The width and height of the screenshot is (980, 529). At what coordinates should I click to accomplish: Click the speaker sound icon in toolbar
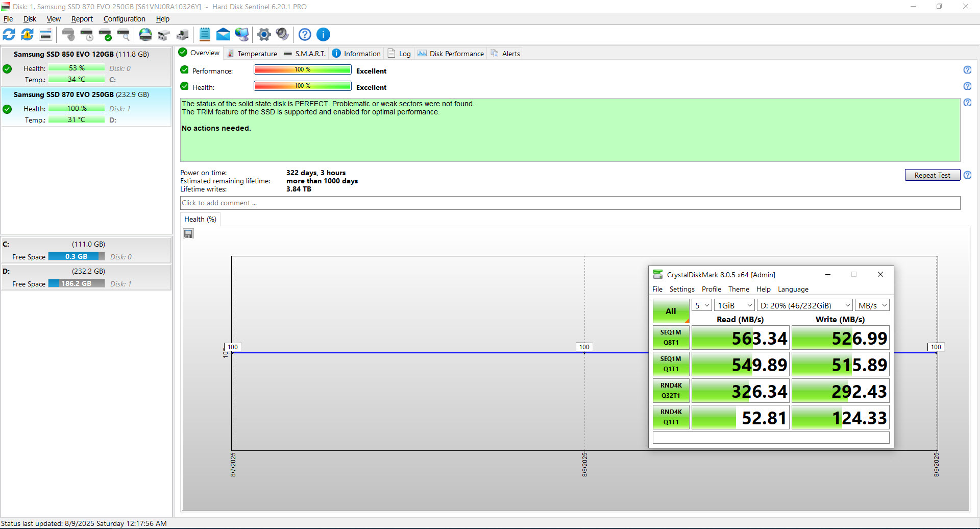point(282,35)
